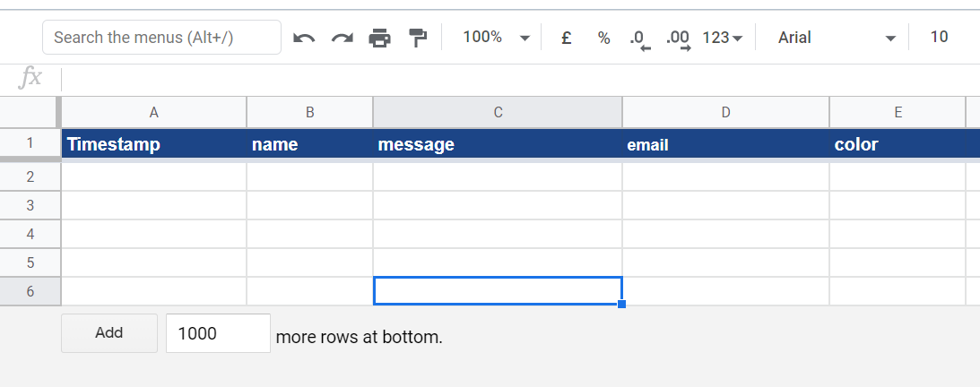Screen dimensions: 980x387
Task: Focus the Search the menus box
Action: [161, 38]
